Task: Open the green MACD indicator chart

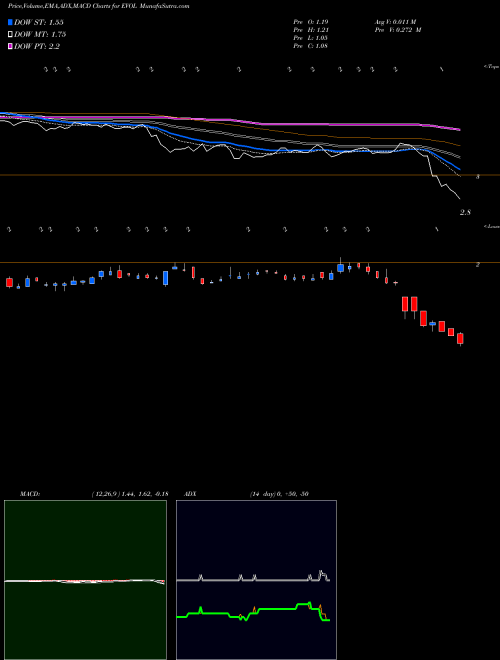Action: click(85, 580)
